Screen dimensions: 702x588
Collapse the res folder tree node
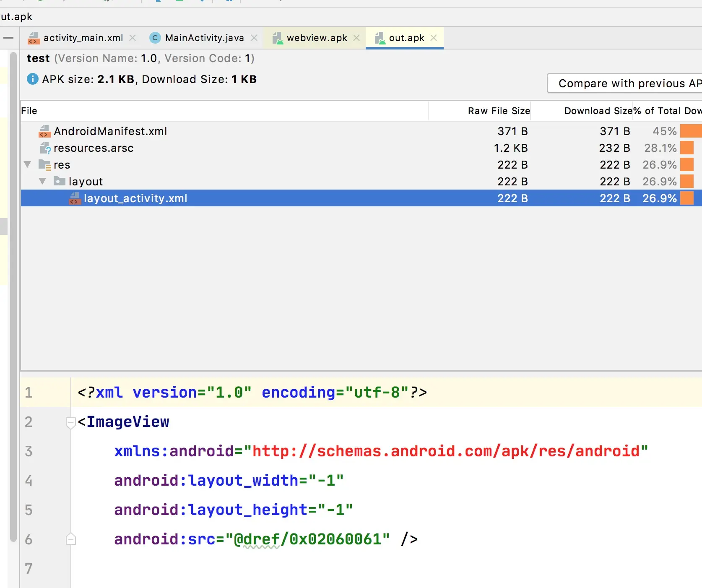click(28, 164)
